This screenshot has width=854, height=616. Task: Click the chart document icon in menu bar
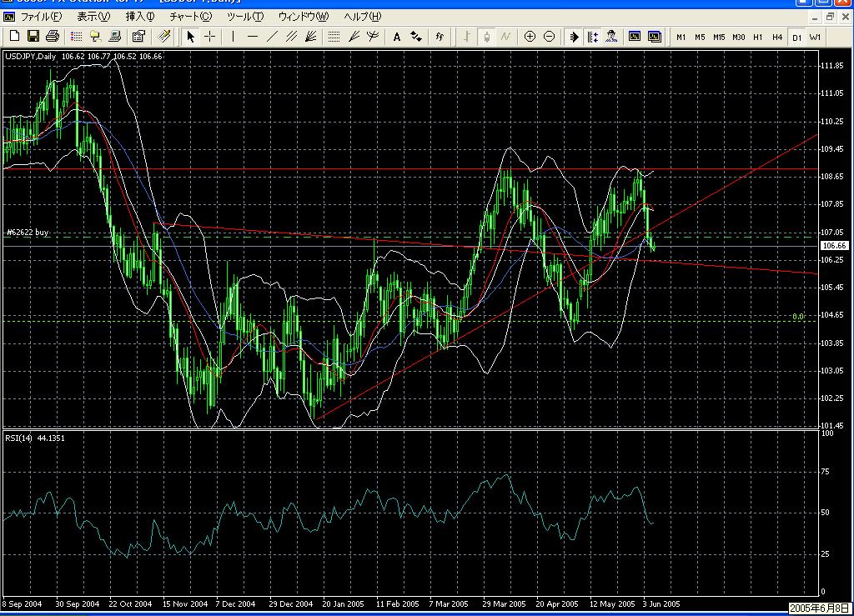(x=9, y=17)
